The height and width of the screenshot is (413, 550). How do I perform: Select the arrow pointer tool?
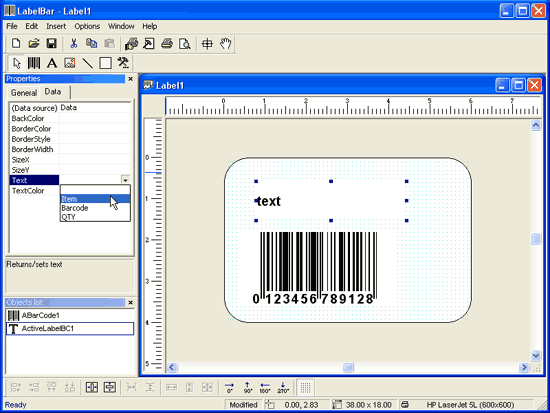(16, 63)
